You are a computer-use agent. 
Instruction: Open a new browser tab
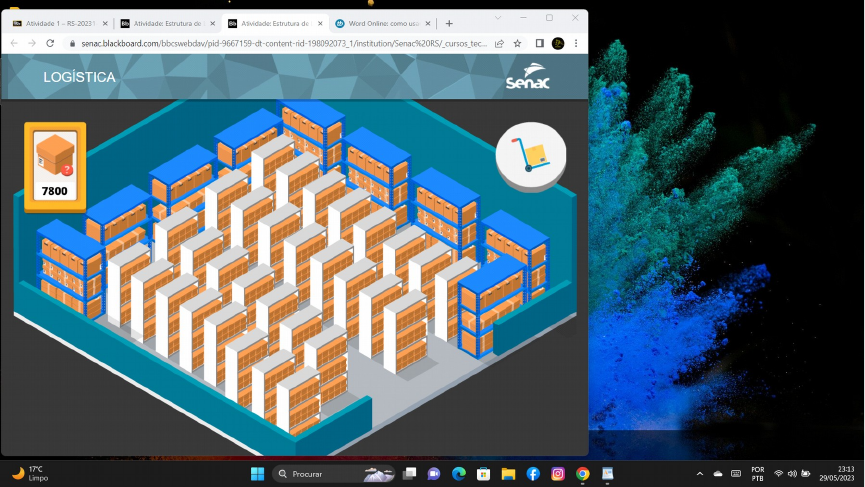click(449, 23)
